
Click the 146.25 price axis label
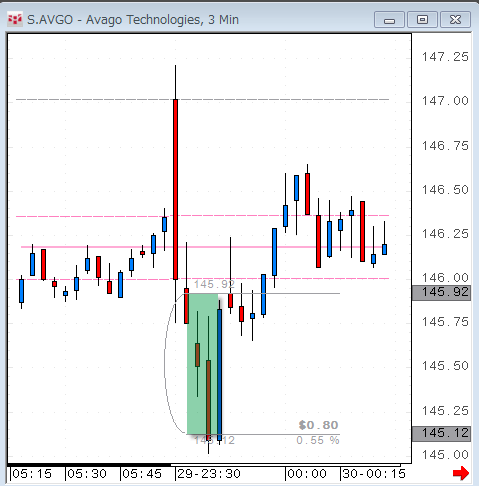[445, 234]
